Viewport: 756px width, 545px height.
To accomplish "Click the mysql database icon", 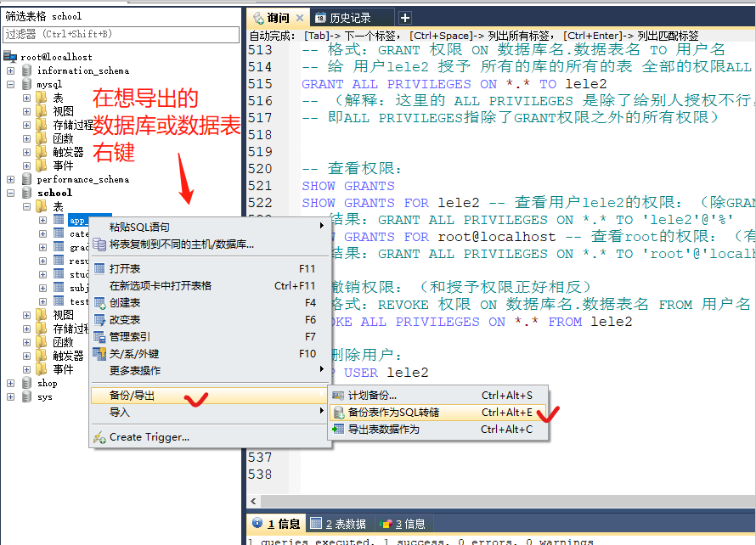I will [27, 84].
